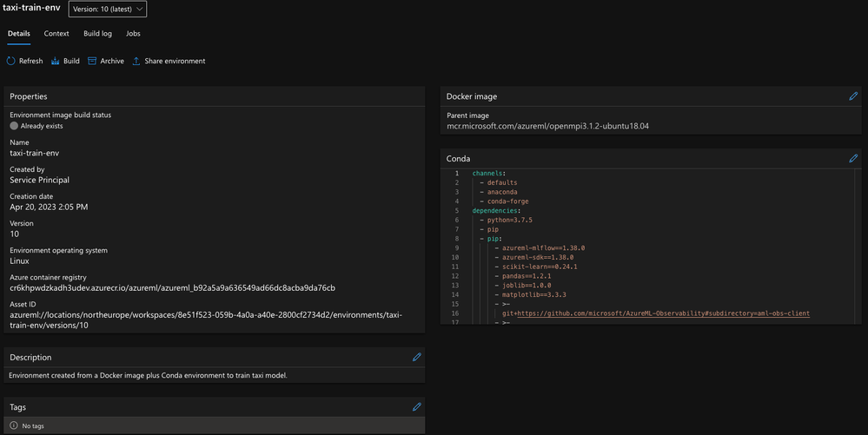Edit the Docker image with pencil icon
Viewport: 868px width, 435px height.
click(x=853, y=96)
